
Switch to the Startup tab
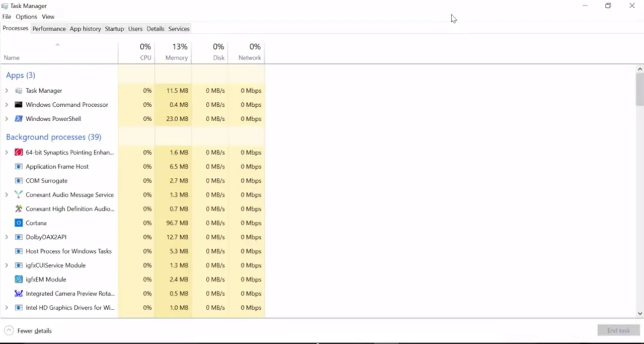point(114,29)
